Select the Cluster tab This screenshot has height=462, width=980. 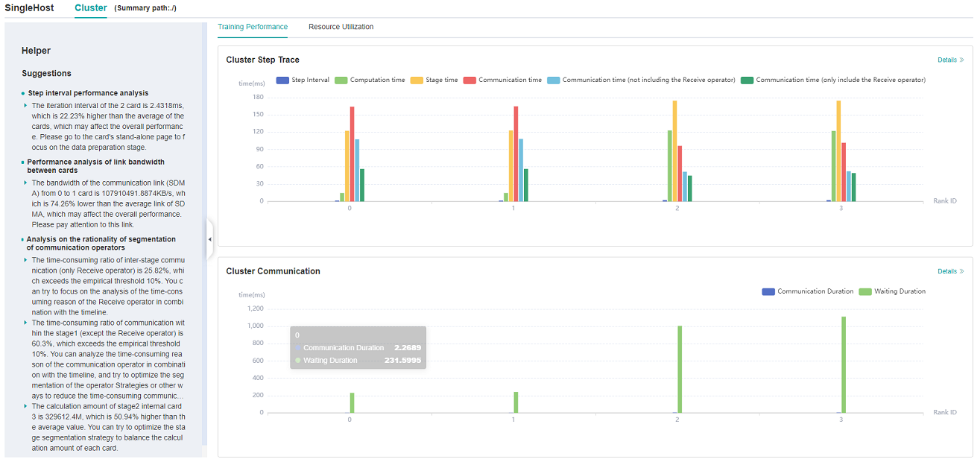coord(90,8)
